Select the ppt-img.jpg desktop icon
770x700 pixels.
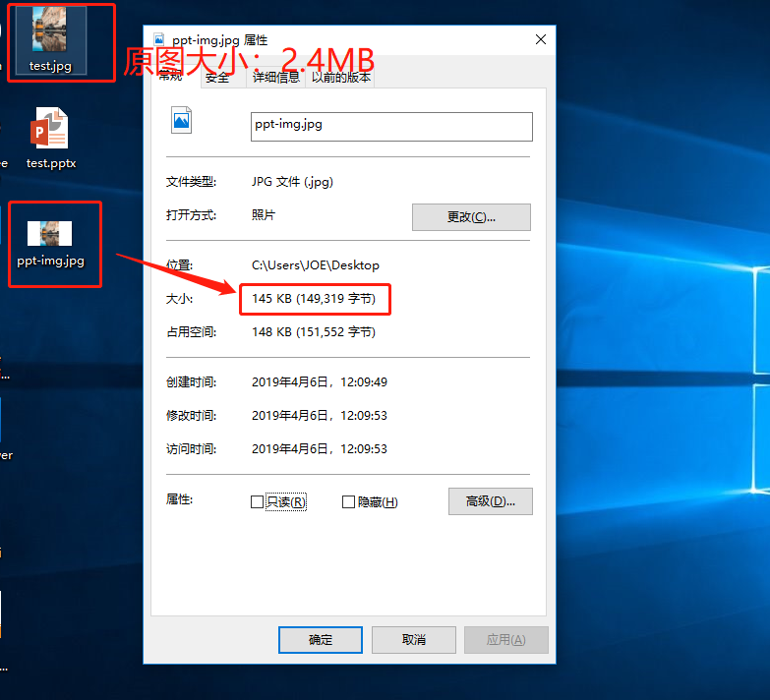click(x=50, y=244)
